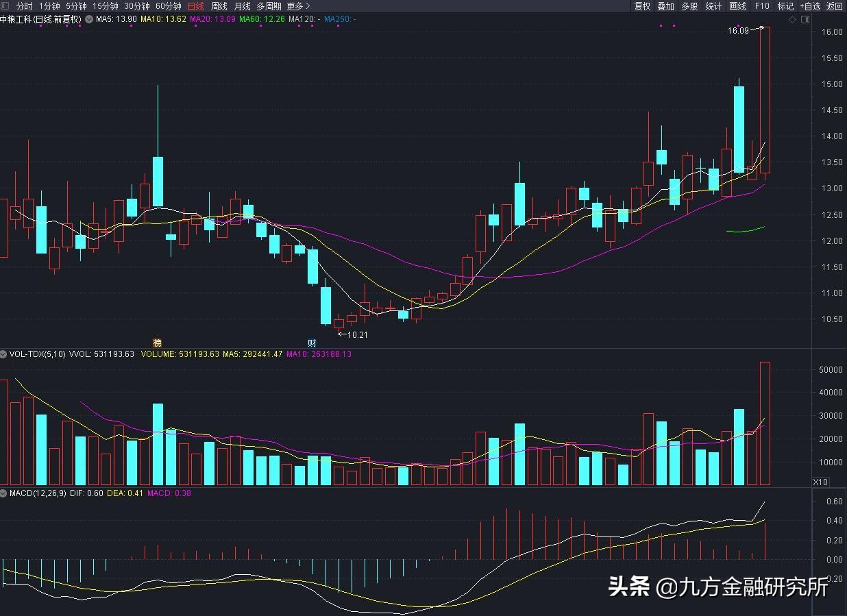Click the 返回 back button

833,5
